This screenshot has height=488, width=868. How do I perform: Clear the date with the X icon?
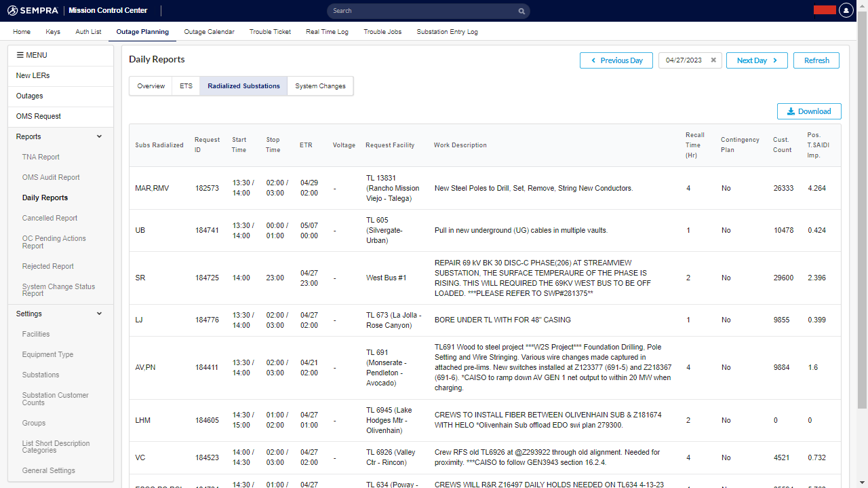tap(713, 60)
